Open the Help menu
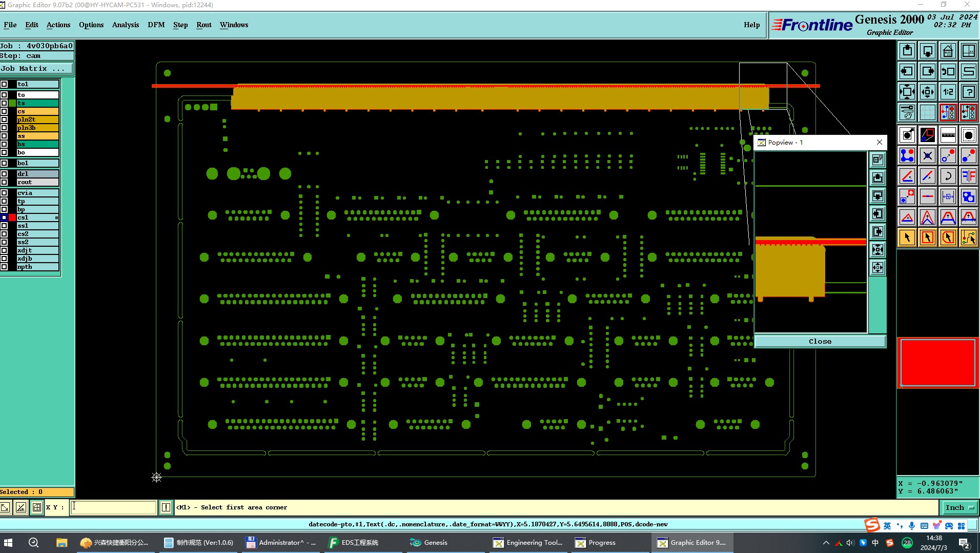 click(x=752, y=25)
